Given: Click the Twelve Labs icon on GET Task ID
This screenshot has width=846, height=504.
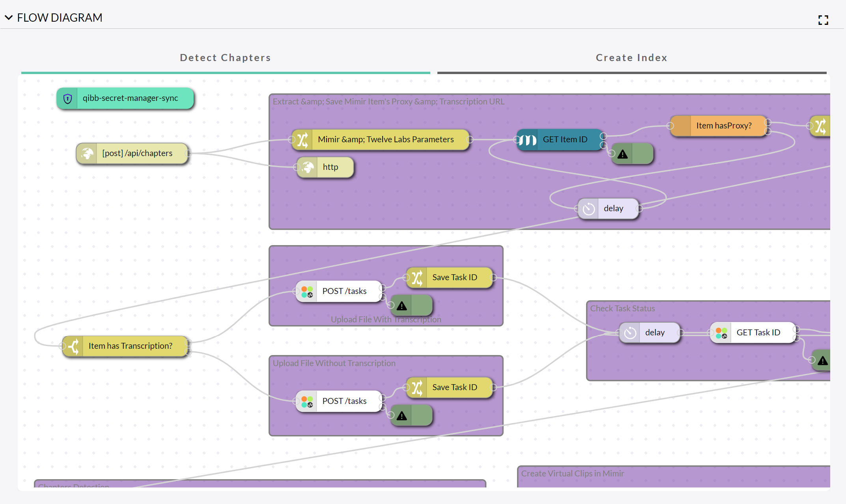Looking at the screenshot, I should click(x=721, y=333).
